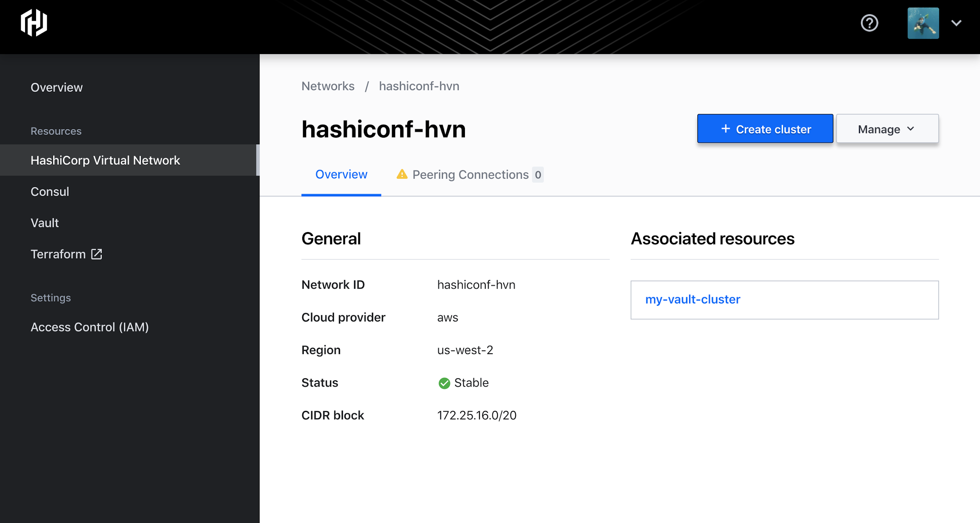Open the my-vault-cluster link
Viewport: 980px width, 523px height.
[x=693, y=299]
